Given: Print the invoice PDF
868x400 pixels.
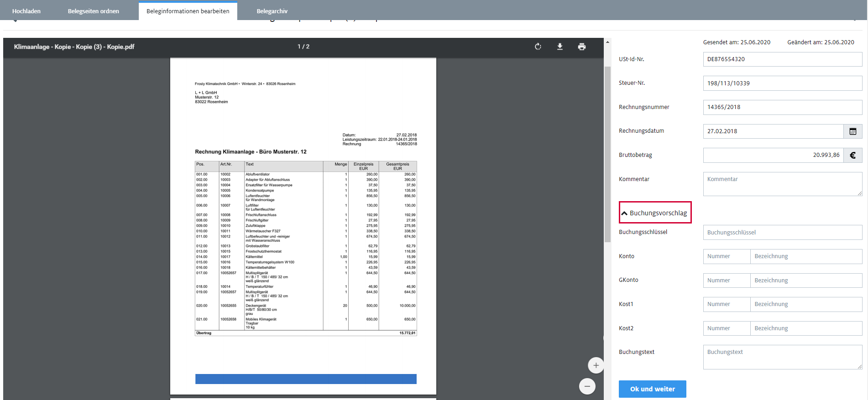Looking at the screenshot, I should (582, 47).
